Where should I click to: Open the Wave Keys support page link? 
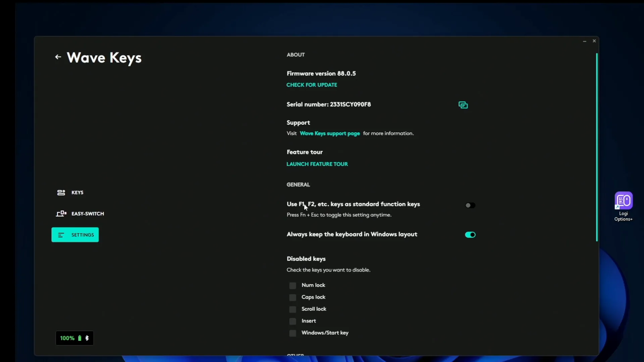coord(330,133)
